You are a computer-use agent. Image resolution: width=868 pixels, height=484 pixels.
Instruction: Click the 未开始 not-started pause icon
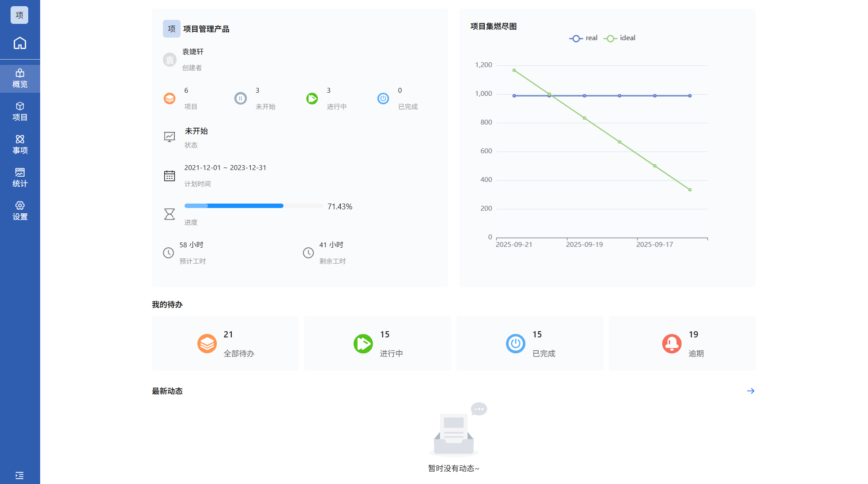241,98
